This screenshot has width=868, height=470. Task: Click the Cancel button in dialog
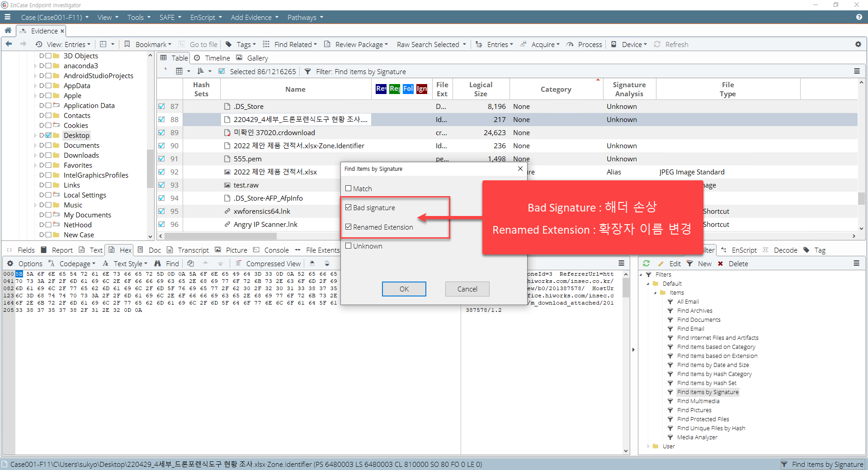click(467, 289)
